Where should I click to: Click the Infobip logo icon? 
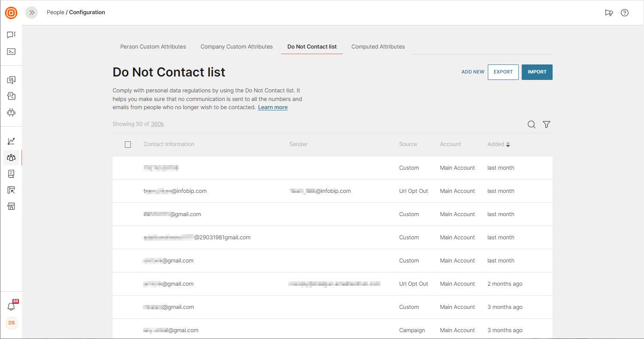click(x=11, y=13)
